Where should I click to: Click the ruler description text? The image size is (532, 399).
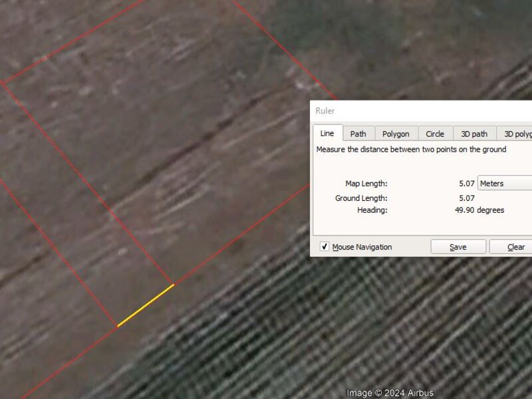tap(411, 150)
